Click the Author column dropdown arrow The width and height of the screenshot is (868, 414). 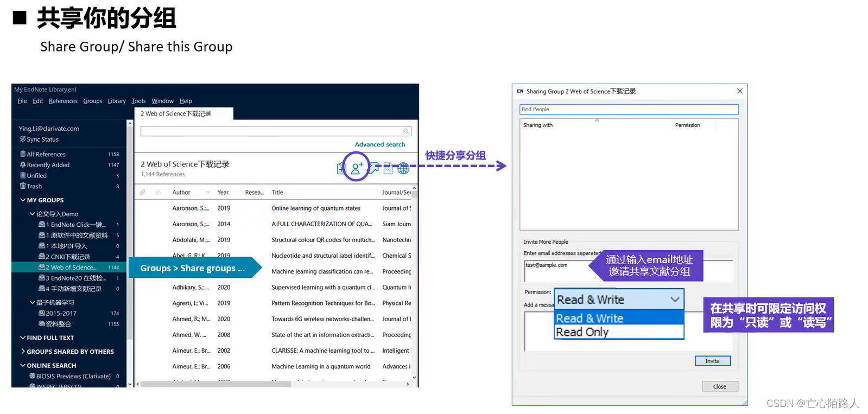click(208, 192)
